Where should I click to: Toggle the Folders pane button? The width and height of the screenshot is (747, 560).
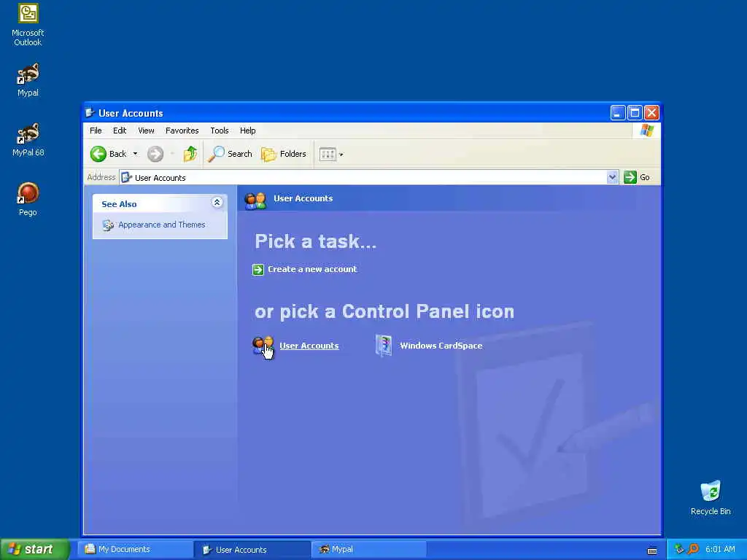(284, 154)
